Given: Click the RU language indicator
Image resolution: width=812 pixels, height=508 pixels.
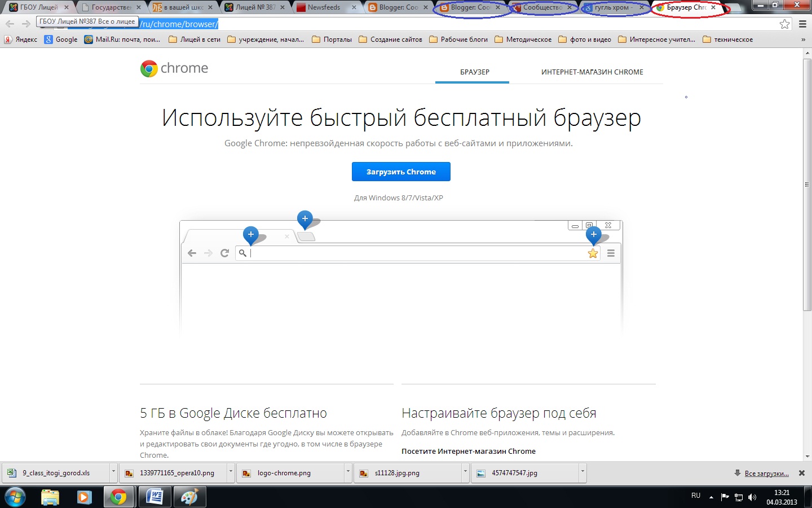Looking at the screenshot, I should point(696,496).
